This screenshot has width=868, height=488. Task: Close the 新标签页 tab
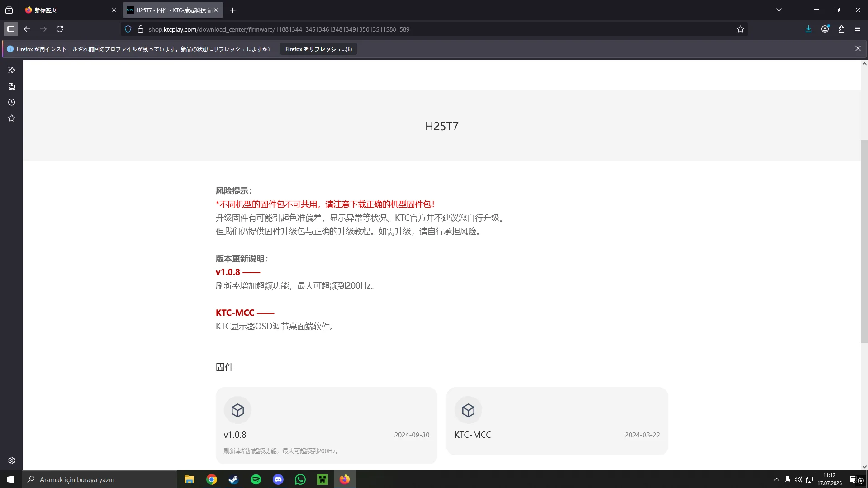[114, 10]
